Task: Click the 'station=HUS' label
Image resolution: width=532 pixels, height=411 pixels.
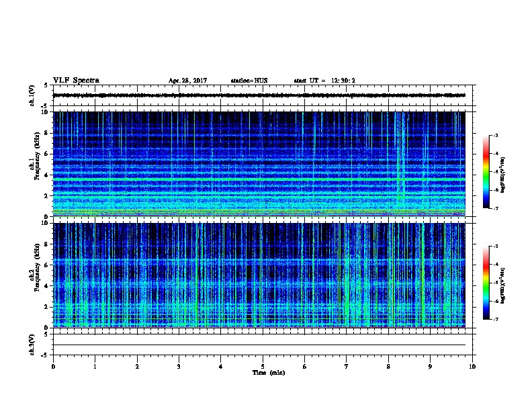Action: tap(249, 81)
